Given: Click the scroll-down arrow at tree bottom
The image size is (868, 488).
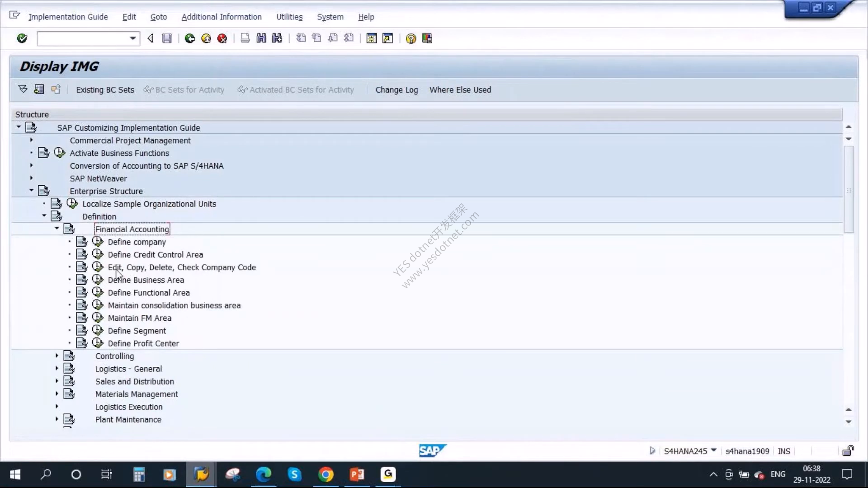Looking at the screenshot, I should click(x=849, y=422).
